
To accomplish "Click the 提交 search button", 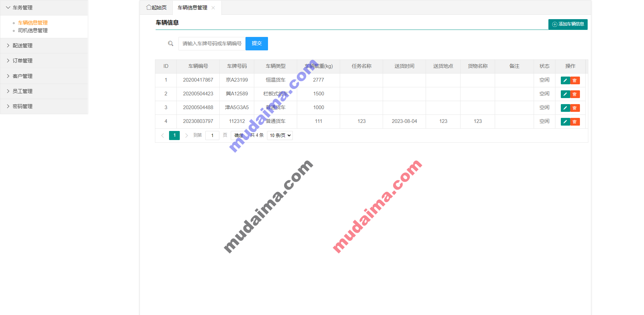I will [x=257, y=44].
